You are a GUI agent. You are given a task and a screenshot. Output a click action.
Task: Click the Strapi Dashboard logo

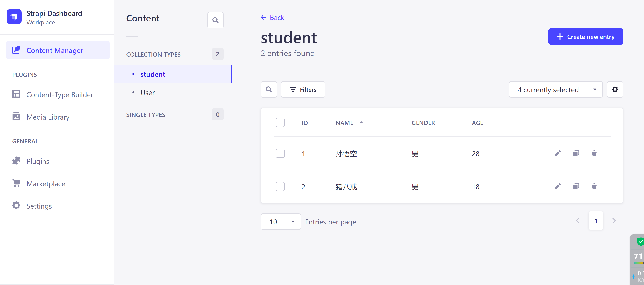tap(14, 17)
